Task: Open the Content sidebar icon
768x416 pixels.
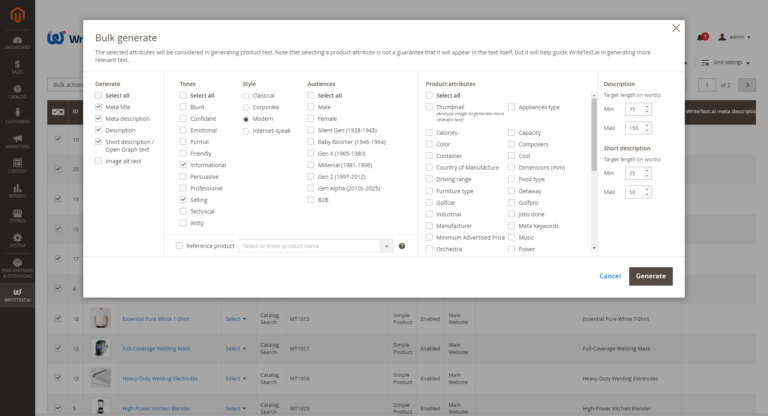Action: [x=18, y=166]
